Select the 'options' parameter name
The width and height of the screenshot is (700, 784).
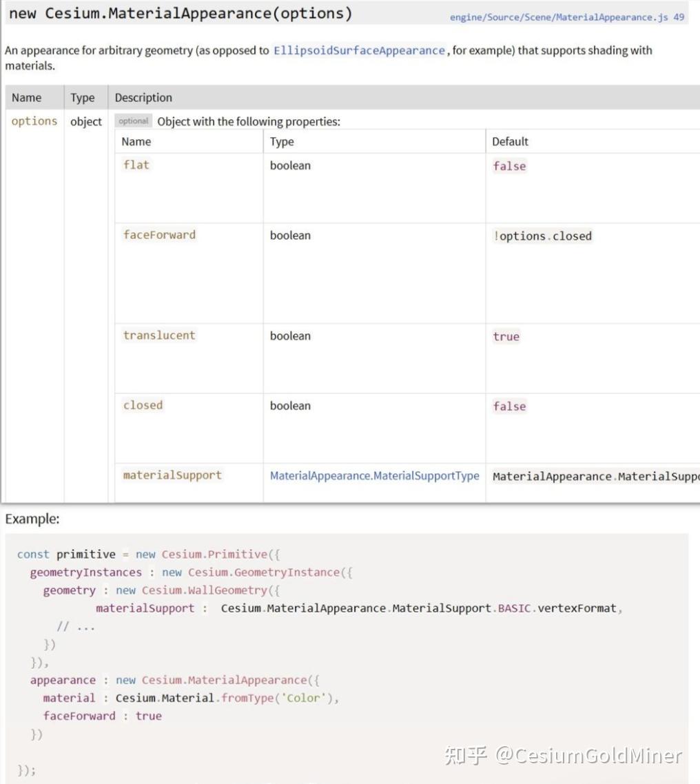[34, 121]
